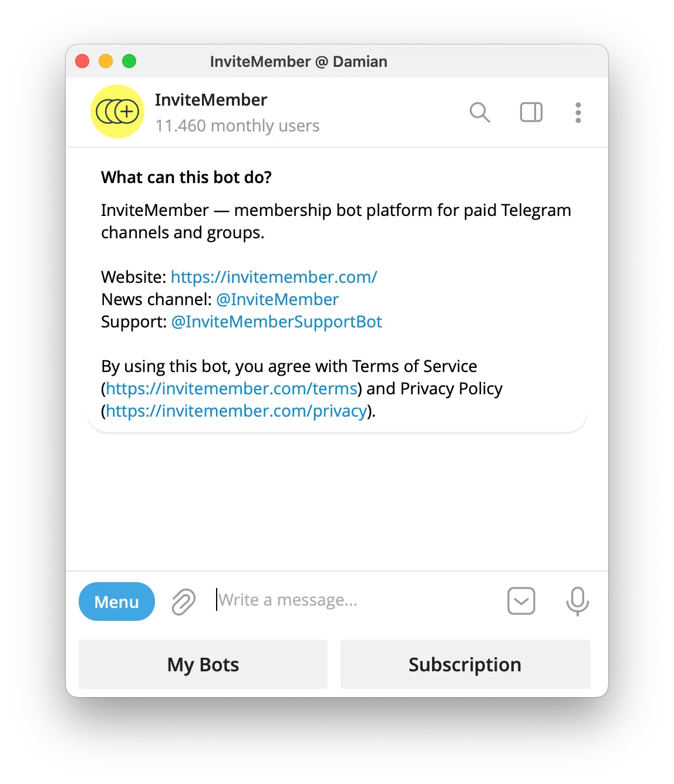Click the green fullscreen window button
The image size is (674, 784).
(129, 61)
